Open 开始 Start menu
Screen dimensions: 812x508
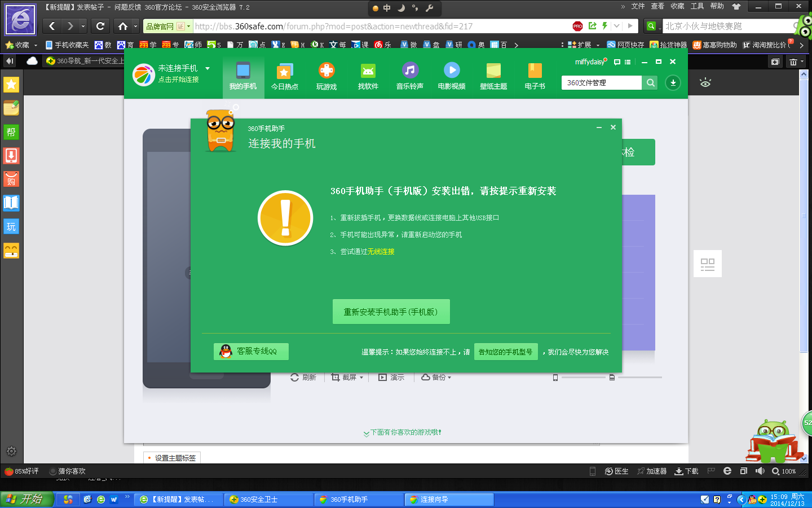coord(27,499)
